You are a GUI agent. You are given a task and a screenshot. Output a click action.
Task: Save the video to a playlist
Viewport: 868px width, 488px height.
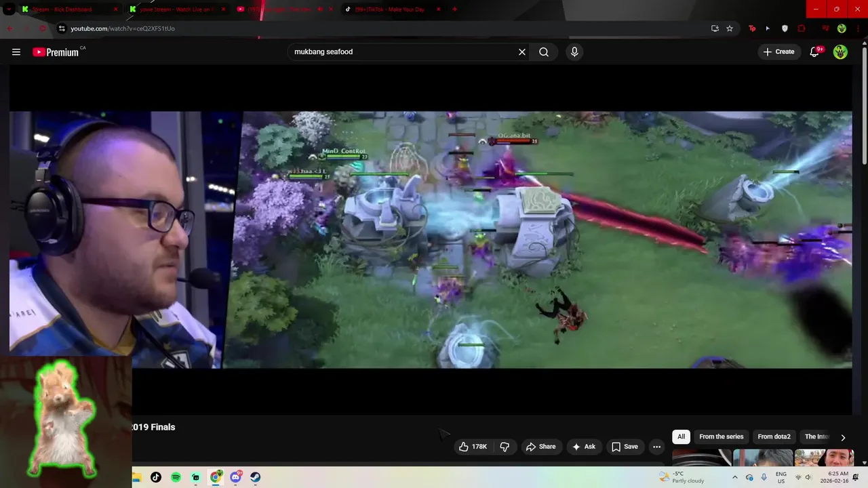625,447
